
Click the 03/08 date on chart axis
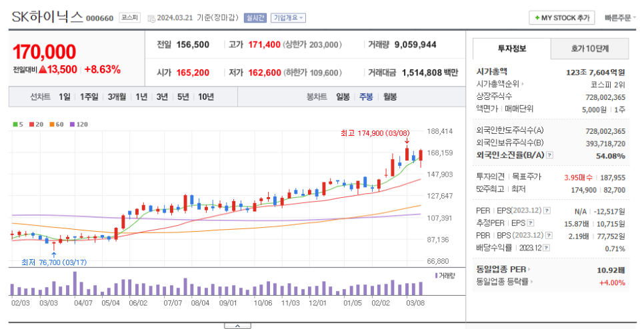coord(415,303)
